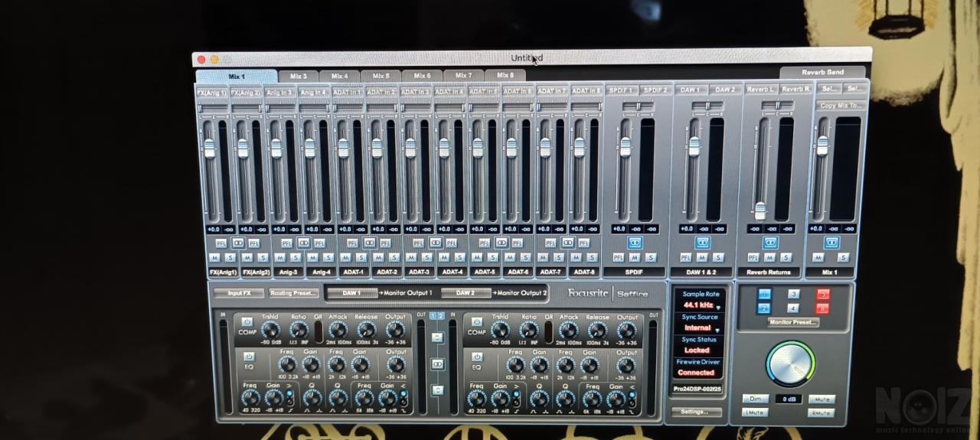
Task: Switch to the Mix 3 tab
Action: point(299,76)
